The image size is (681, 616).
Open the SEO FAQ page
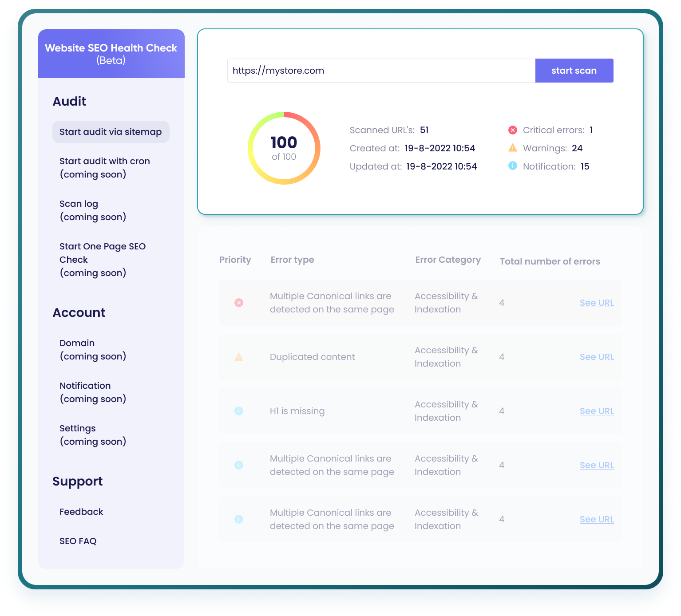point(78,541)
